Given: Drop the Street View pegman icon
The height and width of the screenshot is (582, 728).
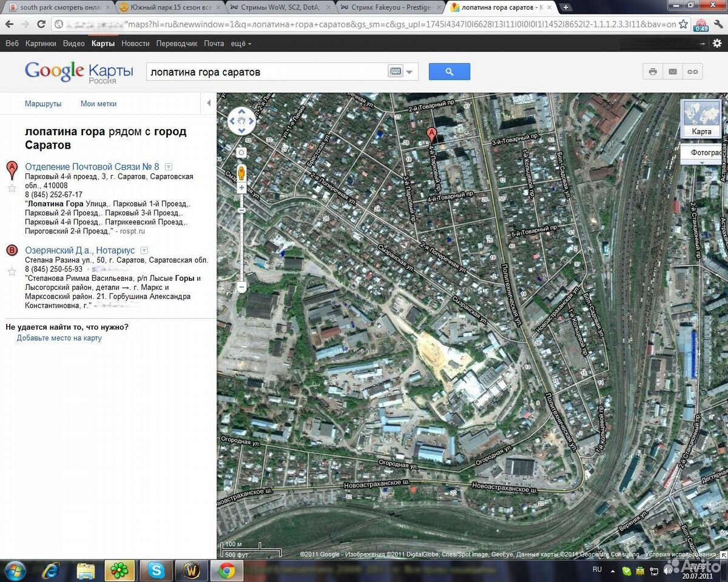Looking at the screenshot, I should (241, 172).
